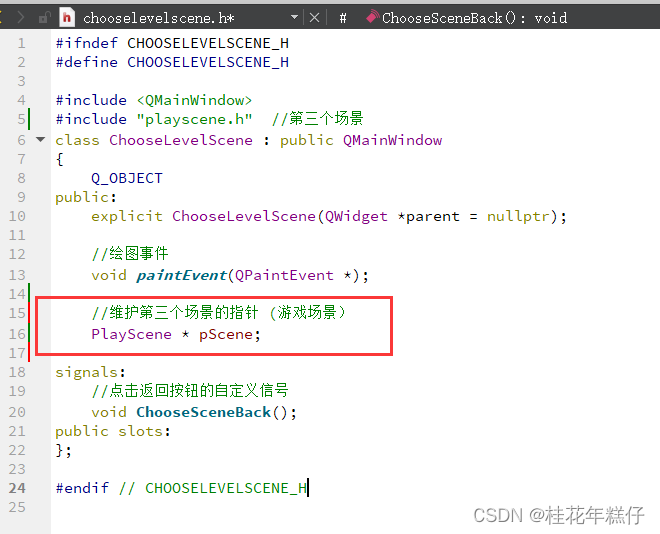The width and height of the screenshot is (660, 534).
Task: Click the nullptr keyword in the constructor
Action: [519, 216]
